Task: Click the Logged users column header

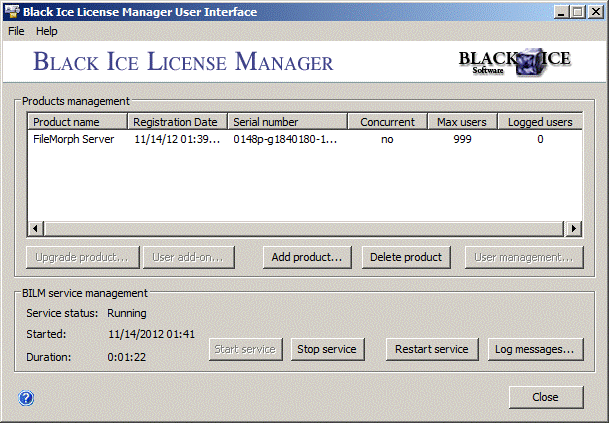Action: coord(540,122)
